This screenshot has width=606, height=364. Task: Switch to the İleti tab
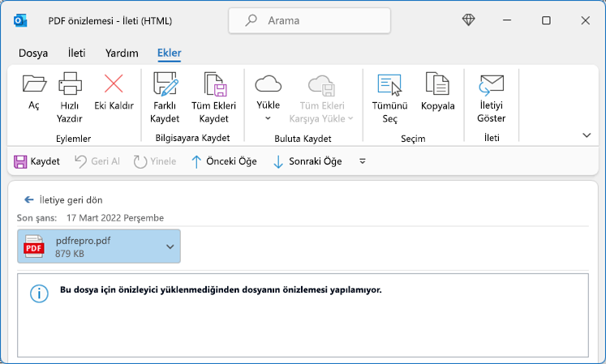76,53
